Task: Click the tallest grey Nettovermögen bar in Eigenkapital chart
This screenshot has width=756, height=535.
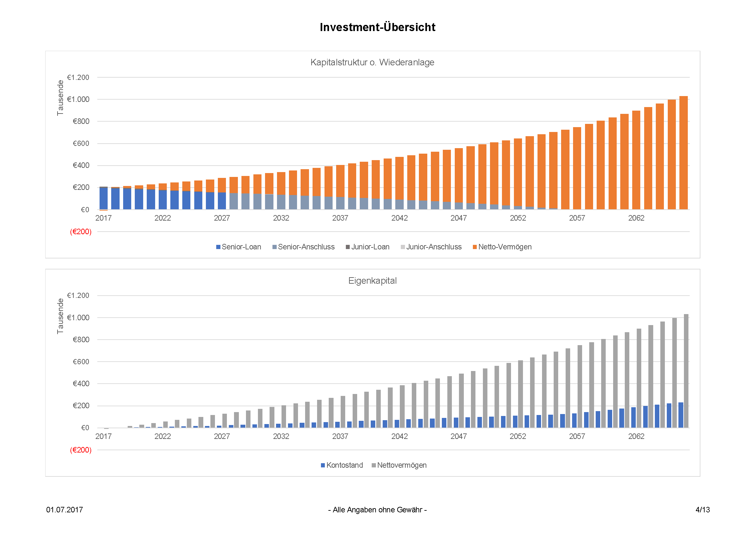Action: coord(686,371)
